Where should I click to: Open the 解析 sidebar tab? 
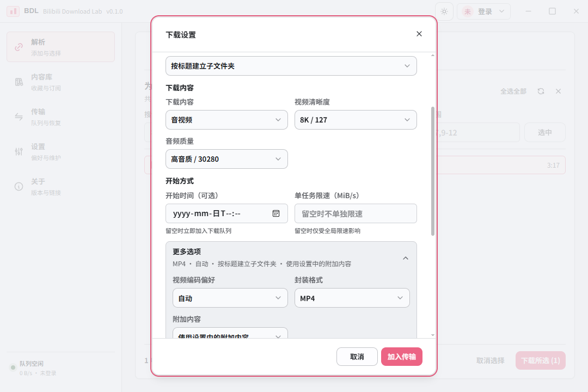pos(61,47)
